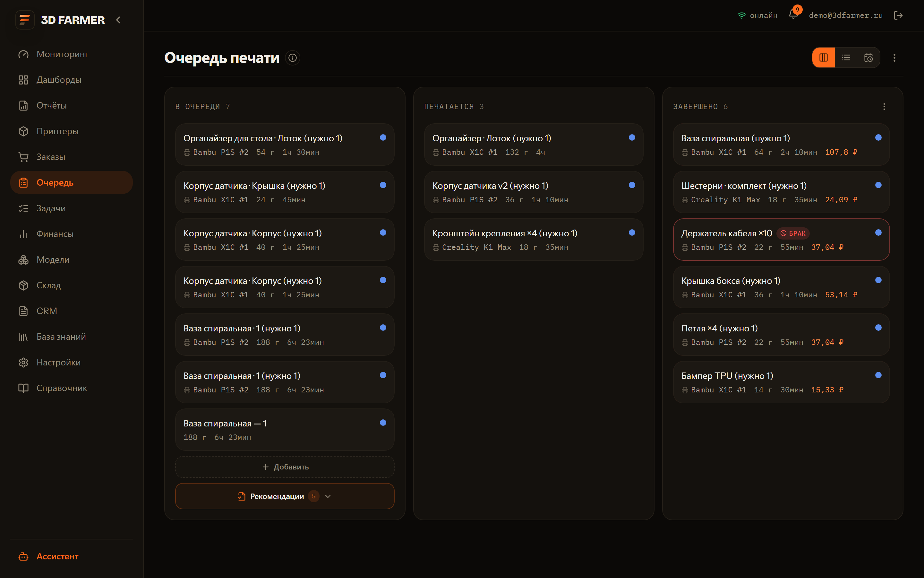The width and height of the screenshot is (924, 578).
Task: Open Петля ×4 completed card
Action: [781, 335]
